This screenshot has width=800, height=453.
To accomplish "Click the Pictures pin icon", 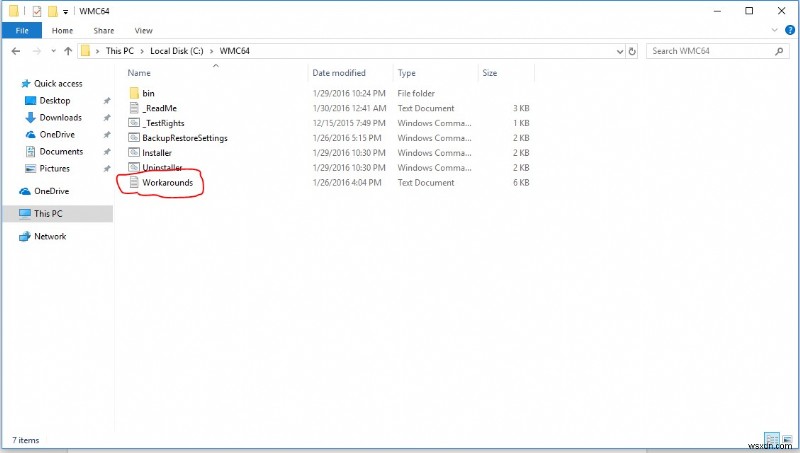I will click(107, 168).
